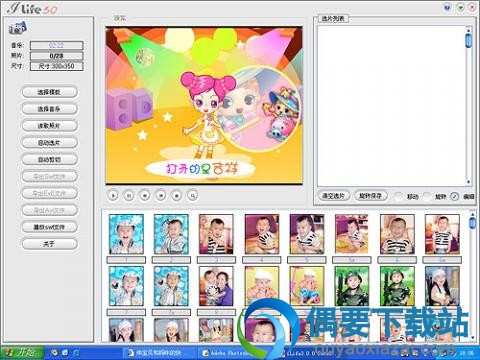The height and width of the screenshot is (360, 480).
Task: Pause the preview playback
Action: click(x=129, y=196)
